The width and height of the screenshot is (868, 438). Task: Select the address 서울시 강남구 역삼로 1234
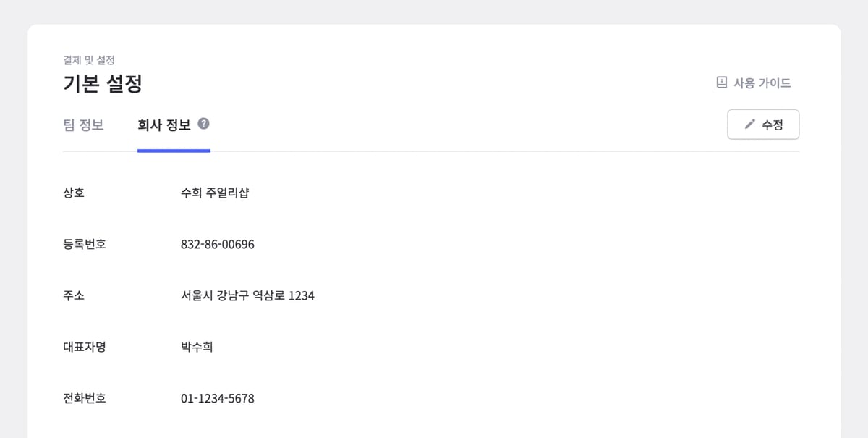pyautogui.click(x=248, y=295)
